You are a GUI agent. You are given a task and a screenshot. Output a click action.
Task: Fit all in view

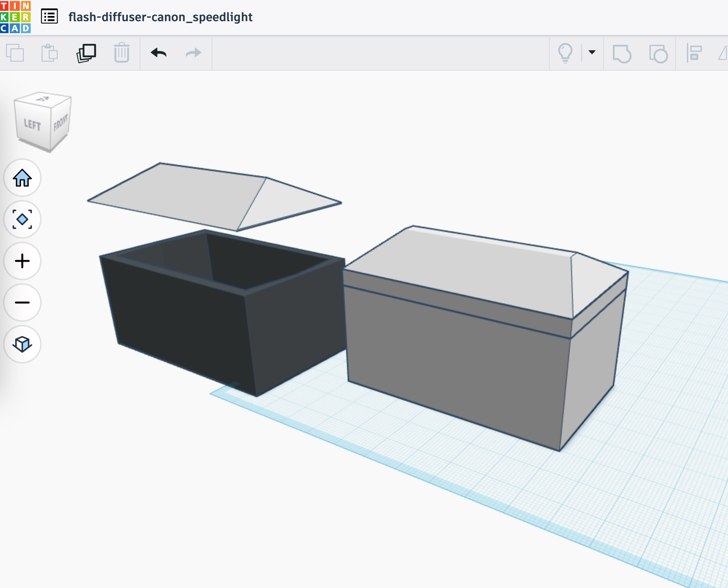[x=22, y=219]
